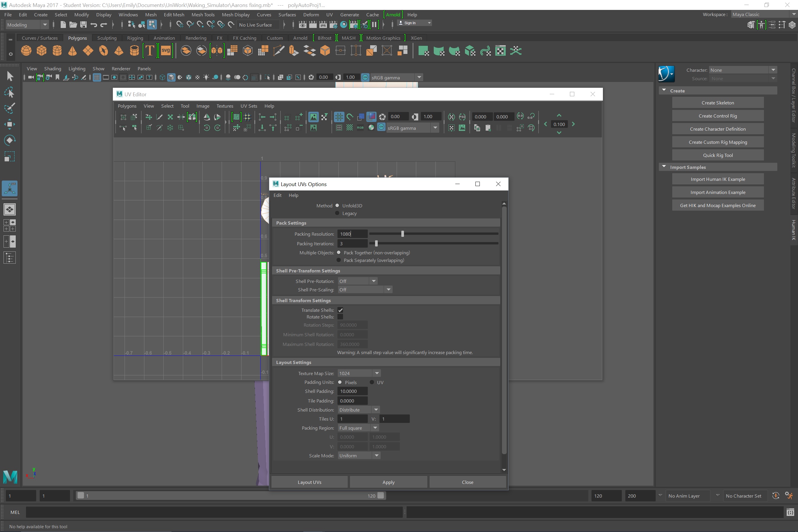Click the Create Skeleton button
The height and width of the screenshot is (532, 798).
tap(717, 103)
